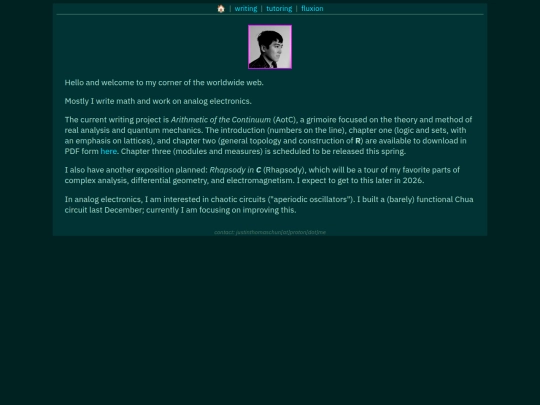Open the tutoring page
Image resolution: width=540 pixels, height=405 pixels.
tap(279, 9)
